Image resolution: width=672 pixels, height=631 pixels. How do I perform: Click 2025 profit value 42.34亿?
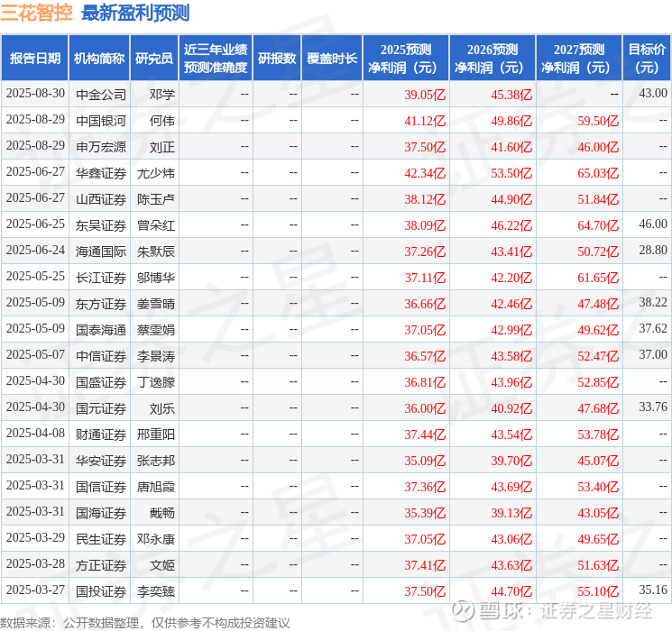point(425,173)
